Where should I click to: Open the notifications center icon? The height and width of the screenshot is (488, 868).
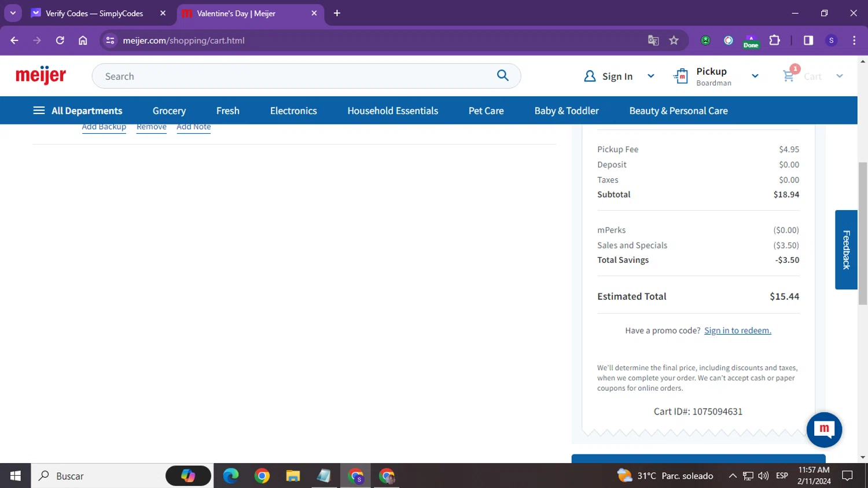(848, 476)
